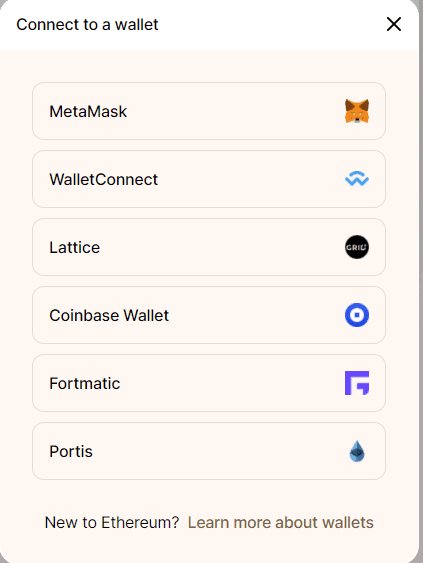Connect using the Fortmatic option
The image size is (423, 563).
click(x=209, y=383)
